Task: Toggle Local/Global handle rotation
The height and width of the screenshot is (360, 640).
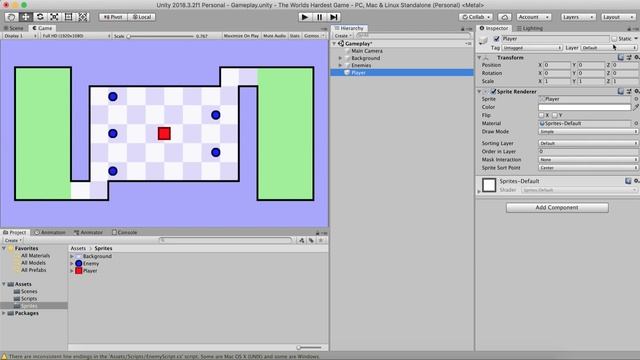Action: click(x=142, y=17)
